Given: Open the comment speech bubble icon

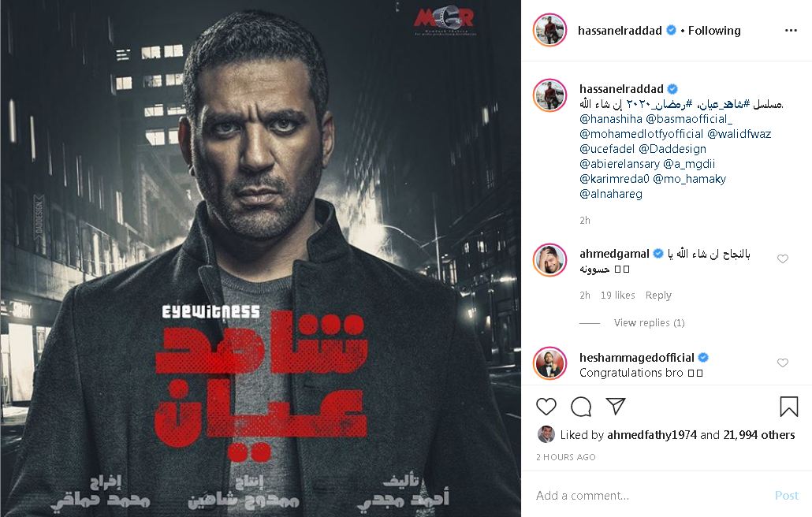Looking at the screenshot, I should 581,407.
